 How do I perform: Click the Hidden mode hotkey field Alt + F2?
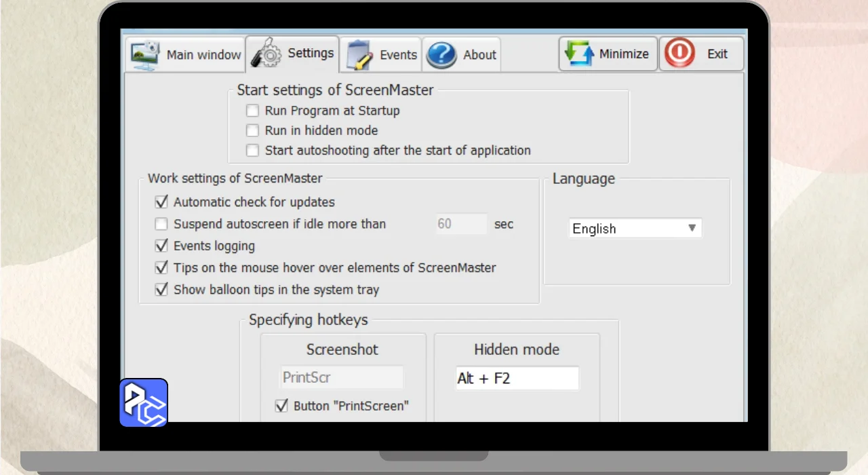click(x=517, y=379)
